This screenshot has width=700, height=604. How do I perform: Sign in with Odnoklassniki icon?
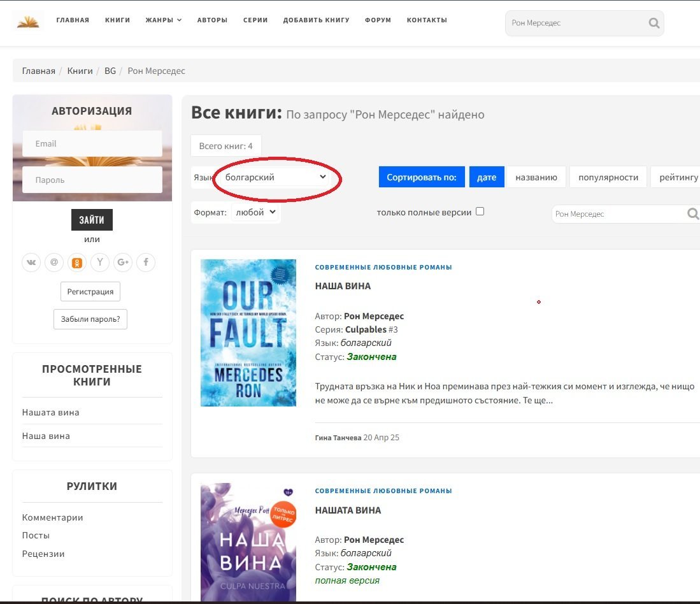click(77, 262)
